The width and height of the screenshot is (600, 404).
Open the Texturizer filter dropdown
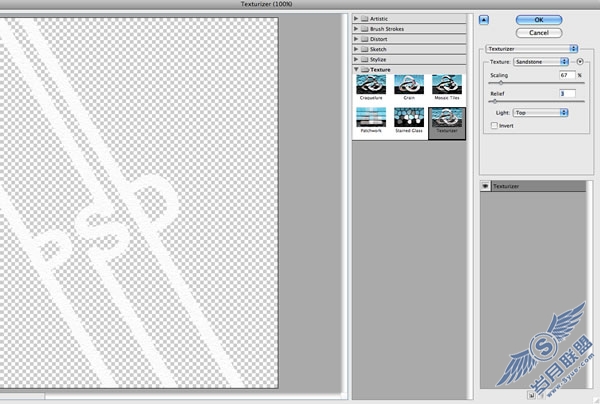coord(532,49)
